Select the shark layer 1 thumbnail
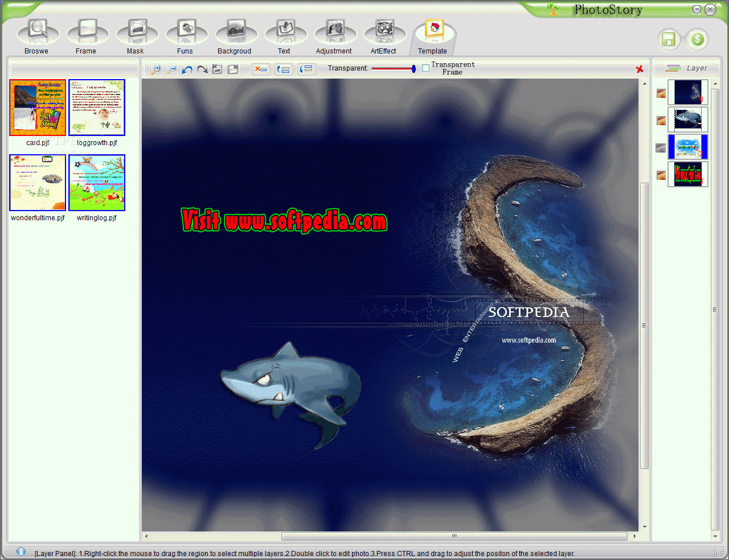729x560 pixels. [688, 120]
